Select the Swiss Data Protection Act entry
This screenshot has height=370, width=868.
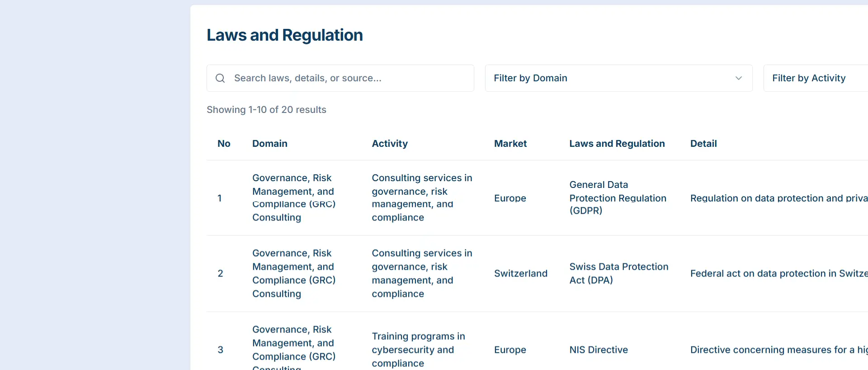[618, 273]
